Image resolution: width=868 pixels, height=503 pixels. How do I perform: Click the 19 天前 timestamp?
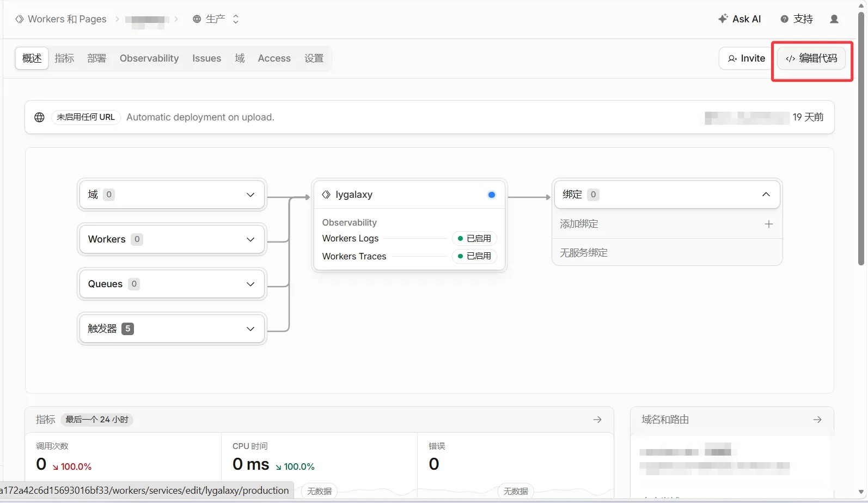coord(808,117)
